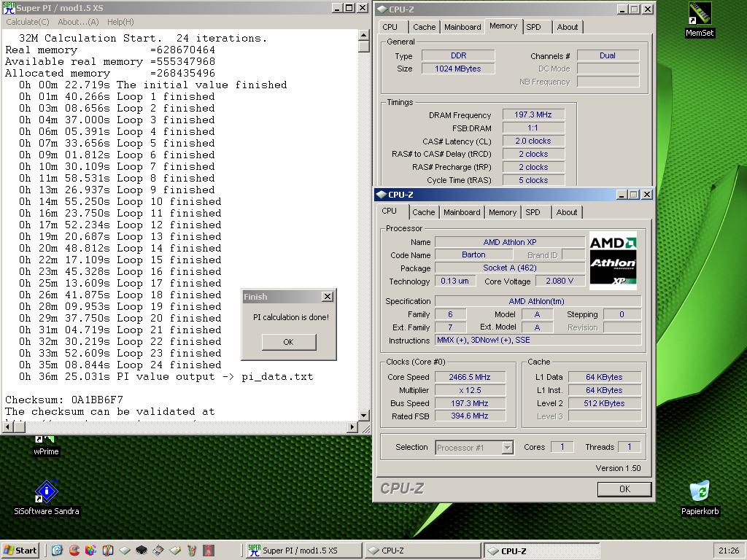Click the Code Name field showing Barton

point(473,254)
